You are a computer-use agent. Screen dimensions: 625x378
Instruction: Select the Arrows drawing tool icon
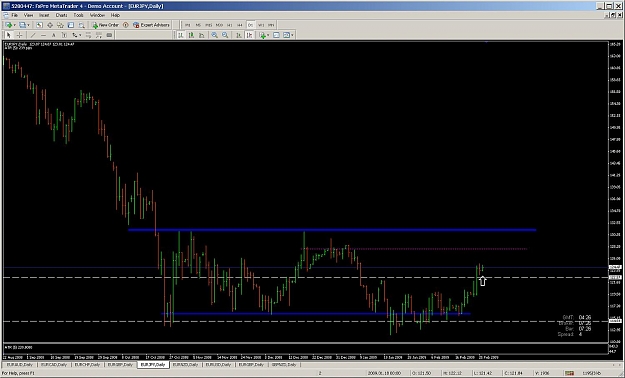click(74, 35)
